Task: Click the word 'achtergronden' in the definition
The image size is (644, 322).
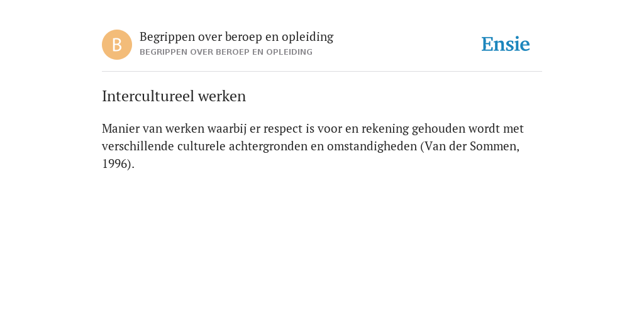Action: tap(268, 147)
